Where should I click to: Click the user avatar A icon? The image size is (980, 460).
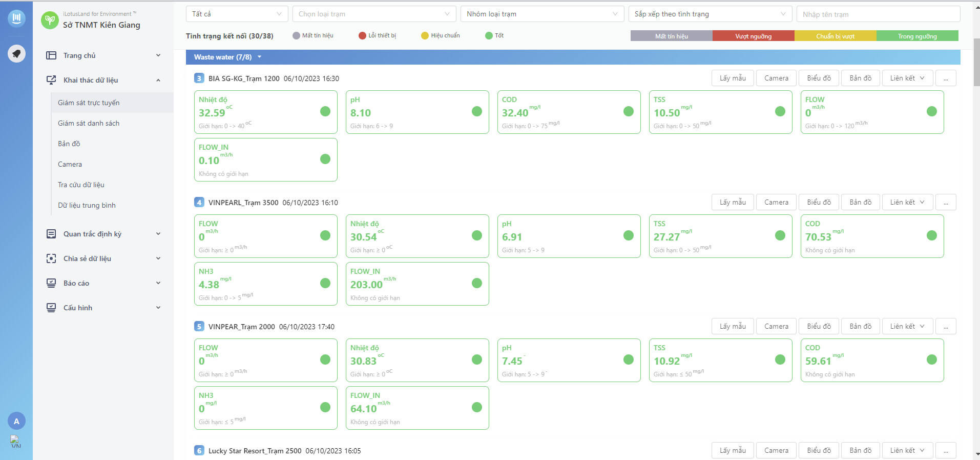pos(16,421)
